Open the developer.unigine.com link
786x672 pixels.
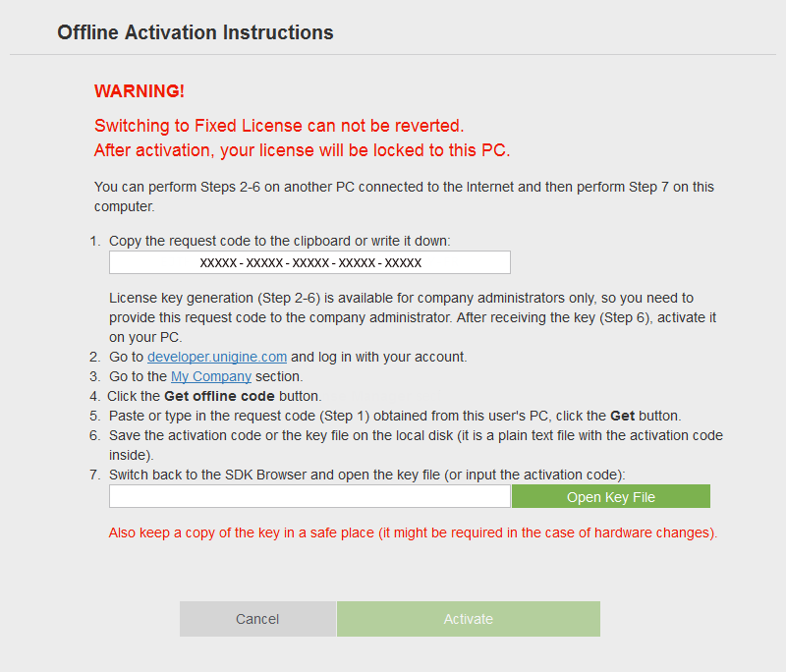tap(217, 357)
